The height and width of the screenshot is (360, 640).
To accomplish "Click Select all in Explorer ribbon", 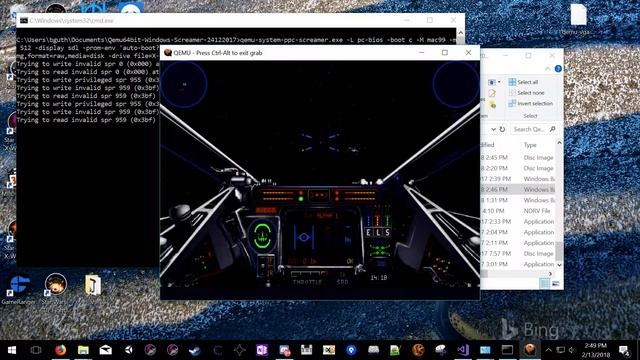I will [x=523, y=82].
